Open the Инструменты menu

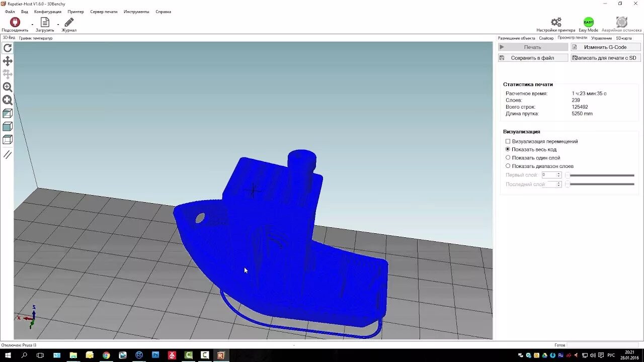pyautogui.click(x=136, y=12)
